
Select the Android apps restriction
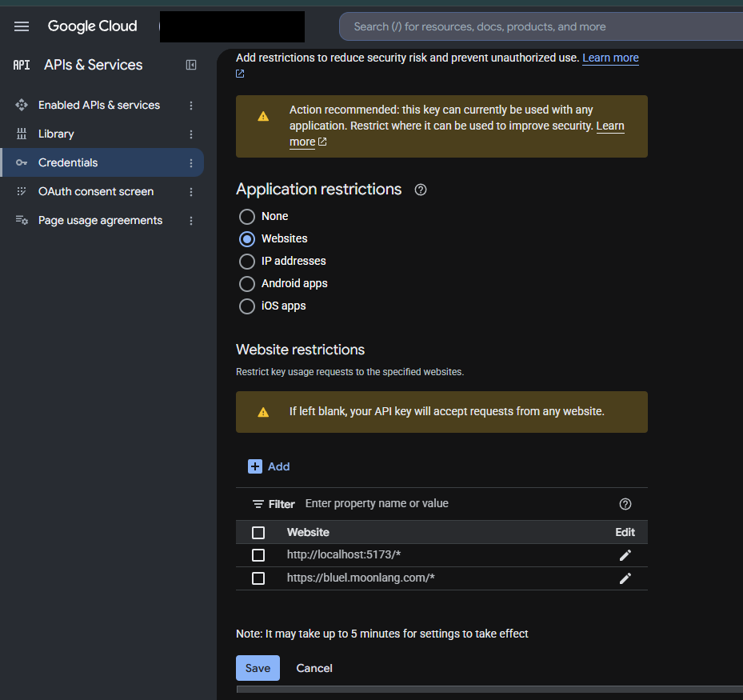coord(247,284)
